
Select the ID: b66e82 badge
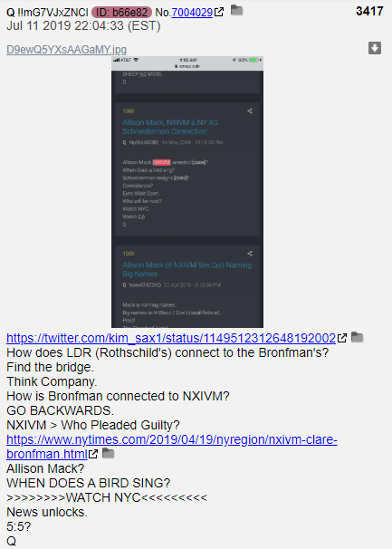point(122,13)
